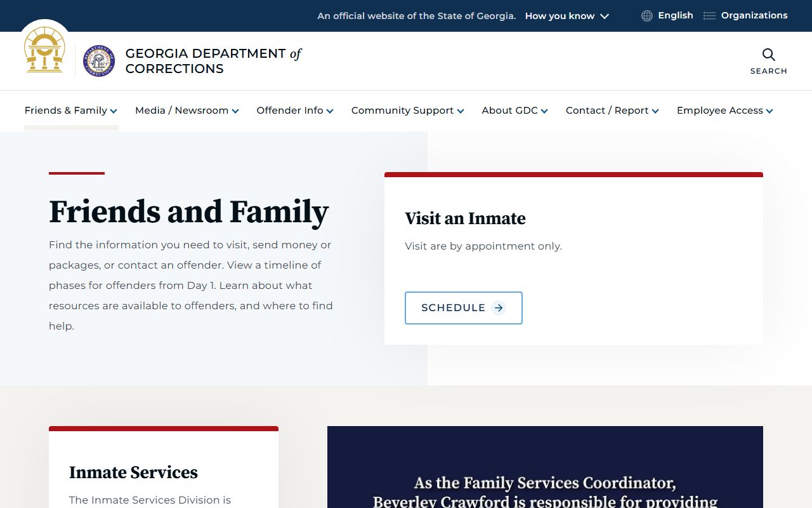The image size is (812, 508).
Task: Expand Friends & Family menu chevron
Action: pos(114,111)
